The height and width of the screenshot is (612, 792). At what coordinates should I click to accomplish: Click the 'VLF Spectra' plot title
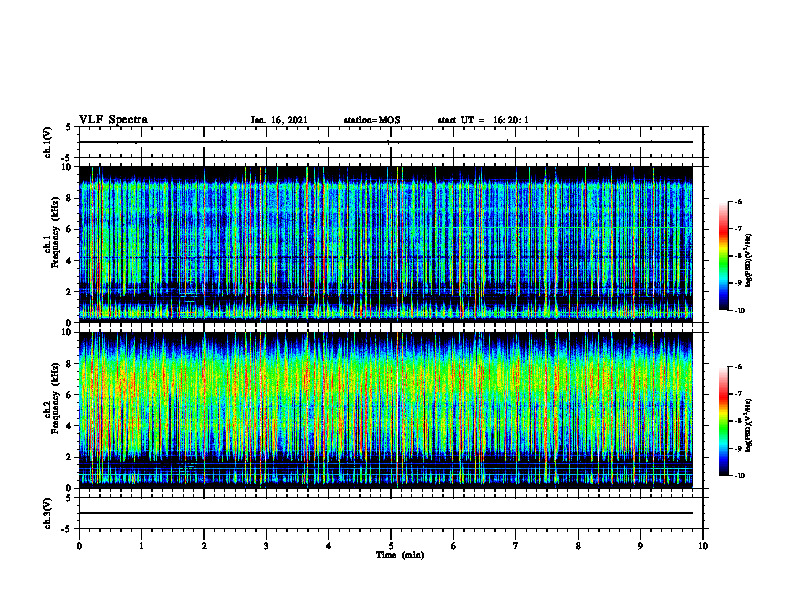[113, 120]
